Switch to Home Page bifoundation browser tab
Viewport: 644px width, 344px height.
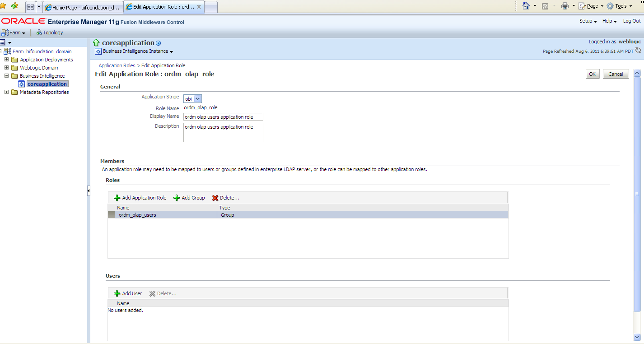tap(83, 7)
